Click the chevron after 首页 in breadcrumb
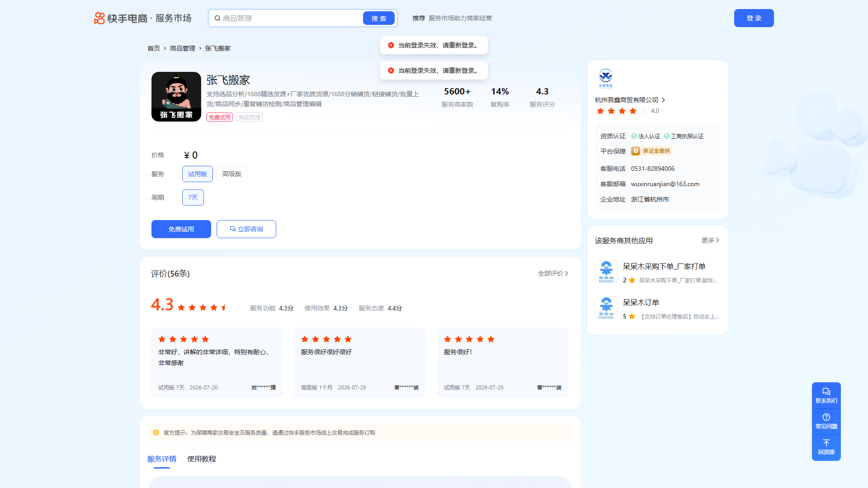 click(x=165, y=48)
